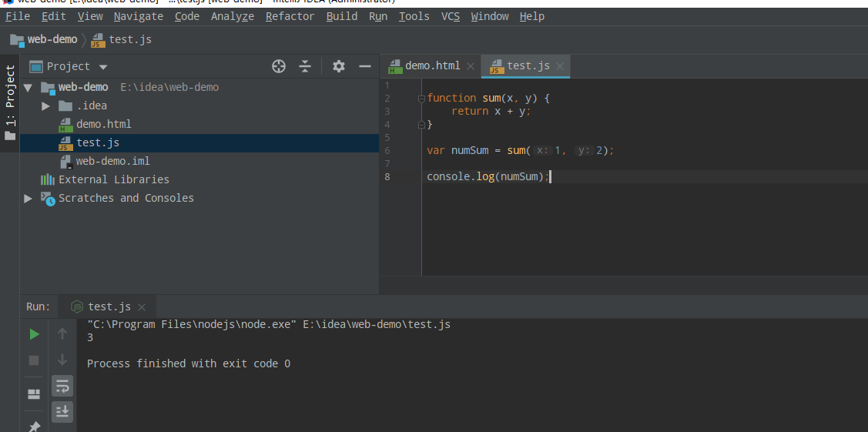Click the Stop process square icon
The width and height of the screenshot is (868, 432).
coord(35,360)
